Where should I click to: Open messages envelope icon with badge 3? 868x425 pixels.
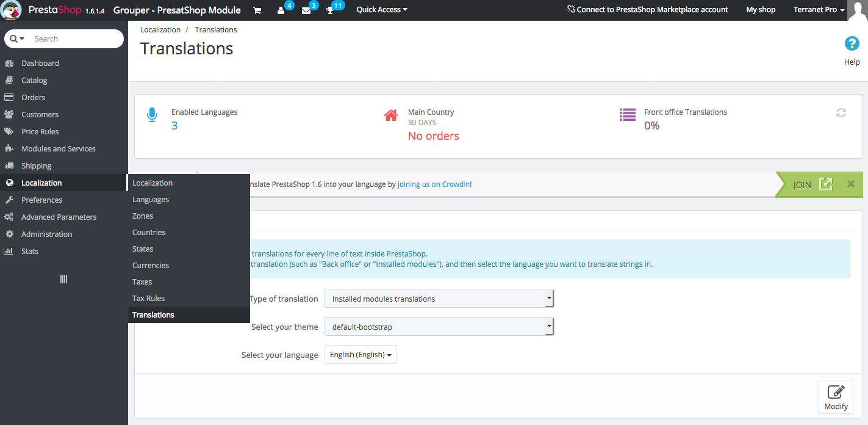(x=306, y=10)
